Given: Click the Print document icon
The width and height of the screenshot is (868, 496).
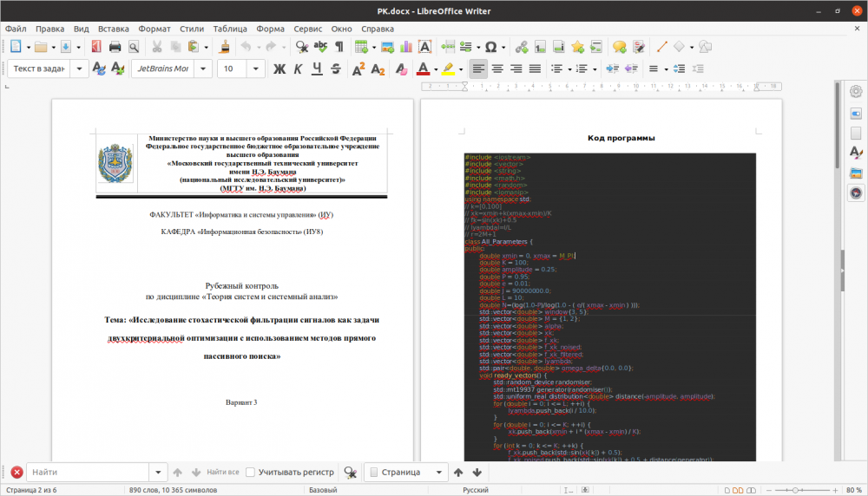Looking at the screenshot, I should [x=115, y=47].
